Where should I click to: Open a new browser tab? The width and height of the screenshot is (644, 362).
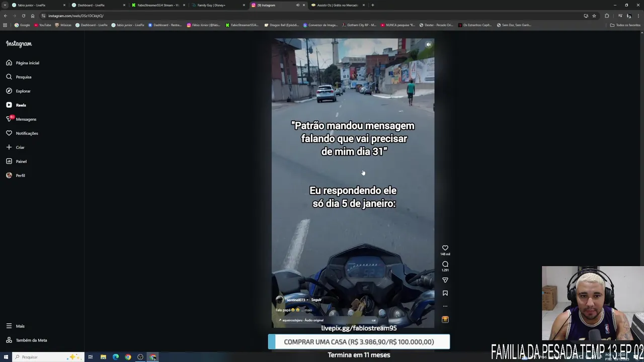tap(372, 5)
